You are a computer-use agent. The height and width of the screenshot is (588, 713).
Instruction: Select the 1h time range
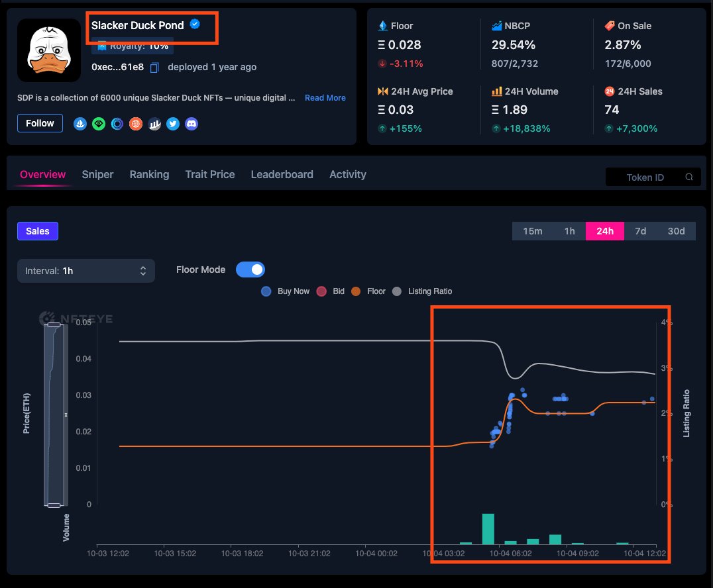coord(569,231)
